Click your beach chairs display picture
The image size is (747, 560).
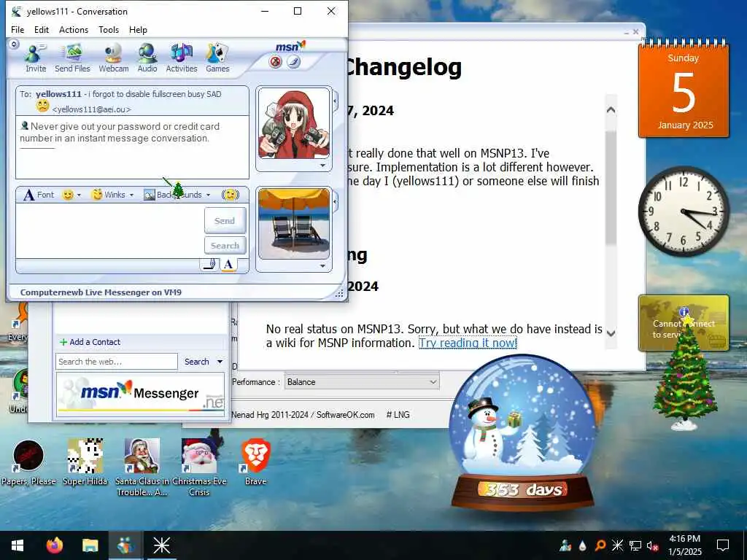[293, 223]
